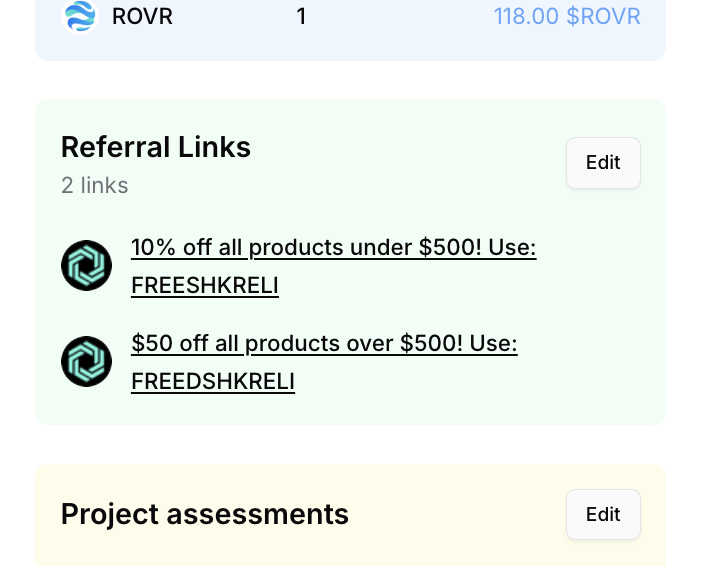712x566 pixels.
Task: Click the hexagon icon beside $50 off offer
Action: [x=86, y=362]
